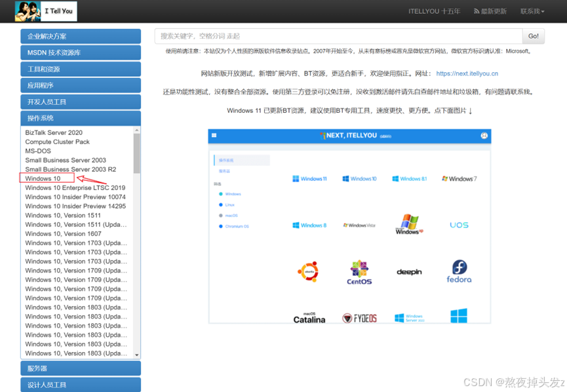The width and height of the screenshot is (567, 392).
Task: Click the OS list scrollbar up arrow
Action: click(x=137, y=130)
